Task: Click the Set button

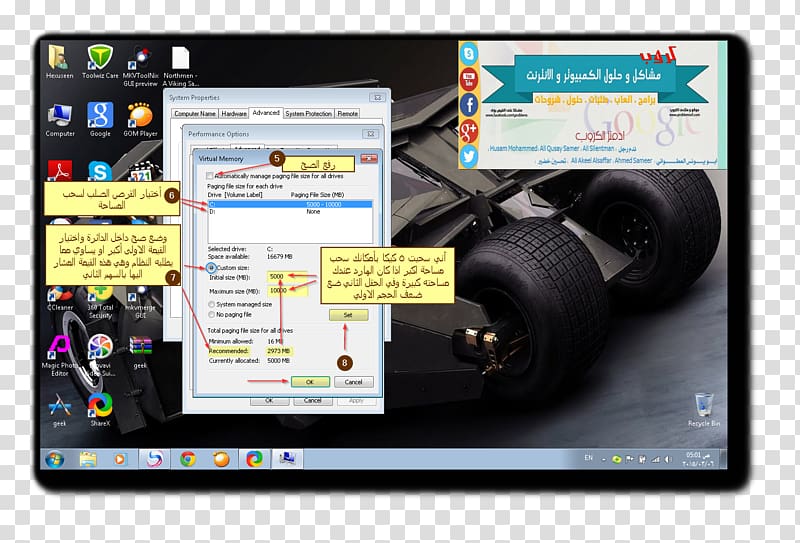Action: tap(348, 315)
